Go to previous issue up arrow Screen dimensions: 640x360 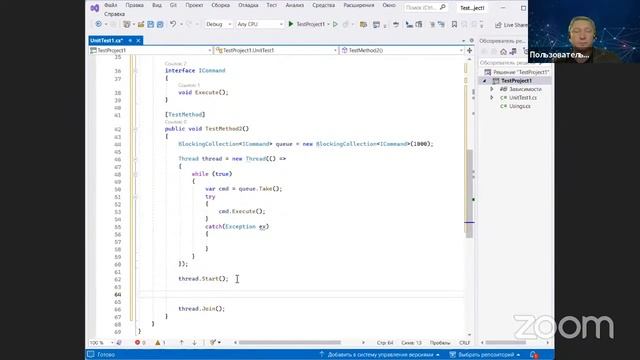click(182, 343)
